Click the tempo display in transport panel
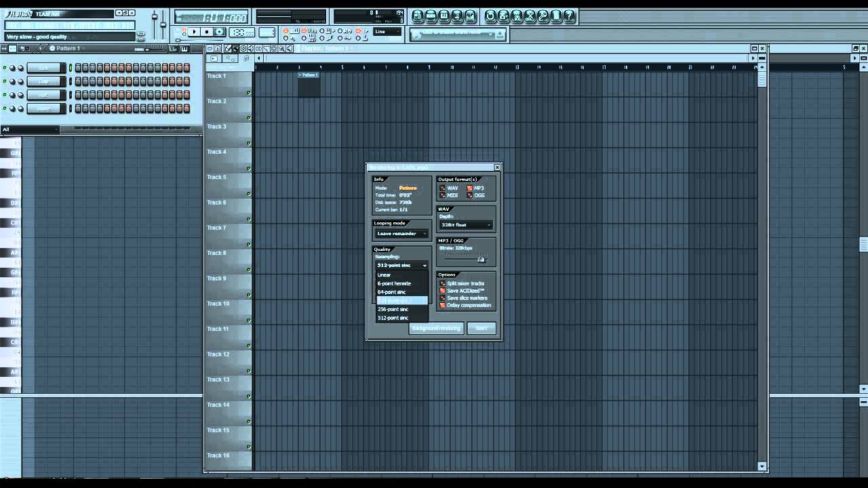Viewport: 868px width, 488px height. pos(241,32)
